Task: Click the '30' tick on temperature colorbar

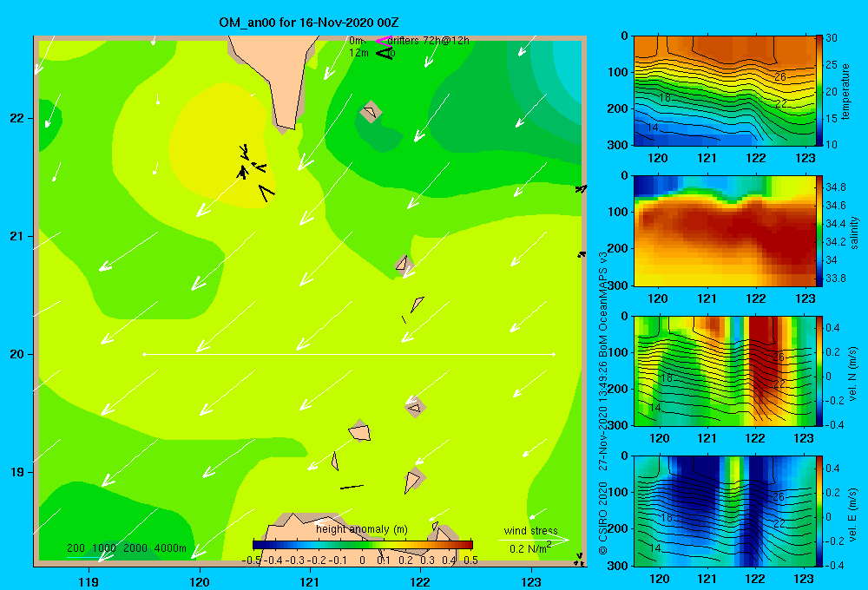Action: tap(832, 38)
